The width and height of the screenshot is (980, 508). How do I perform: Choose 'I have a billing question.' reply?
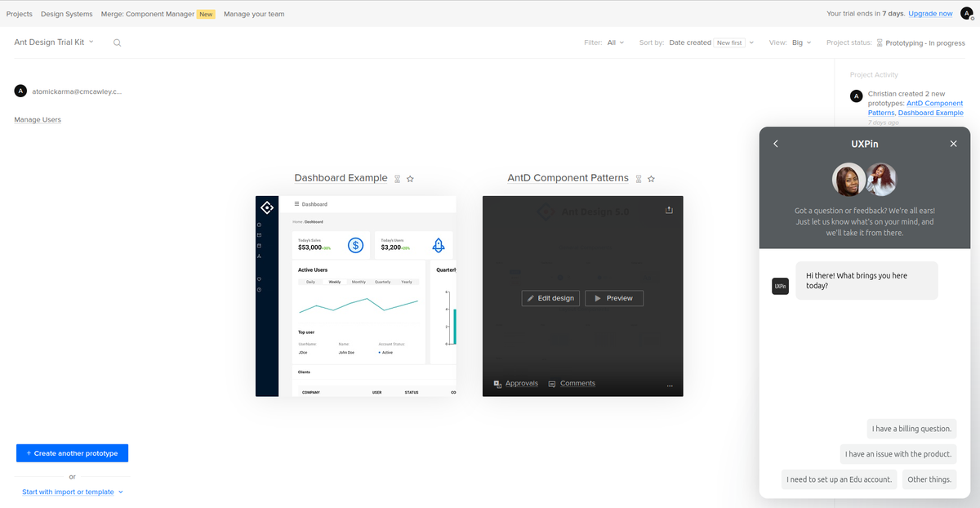tap(911, 429)
